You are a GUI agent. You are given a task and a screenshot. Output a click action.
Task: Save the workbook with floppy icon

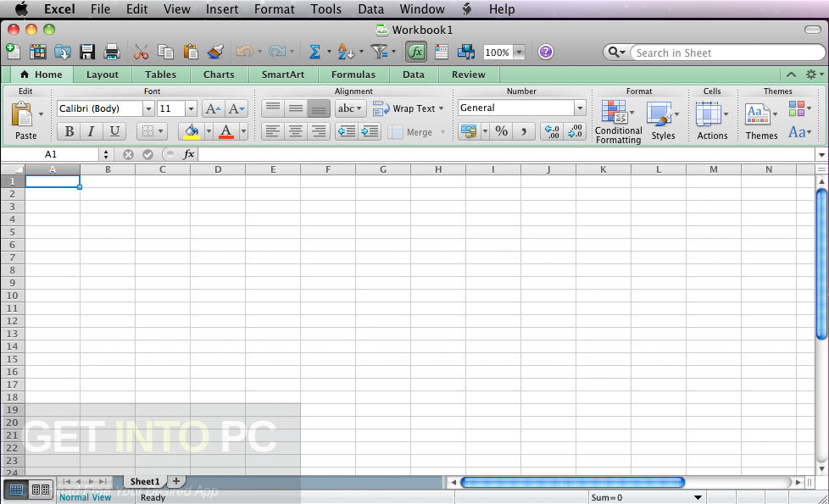[x=87, y=52]
